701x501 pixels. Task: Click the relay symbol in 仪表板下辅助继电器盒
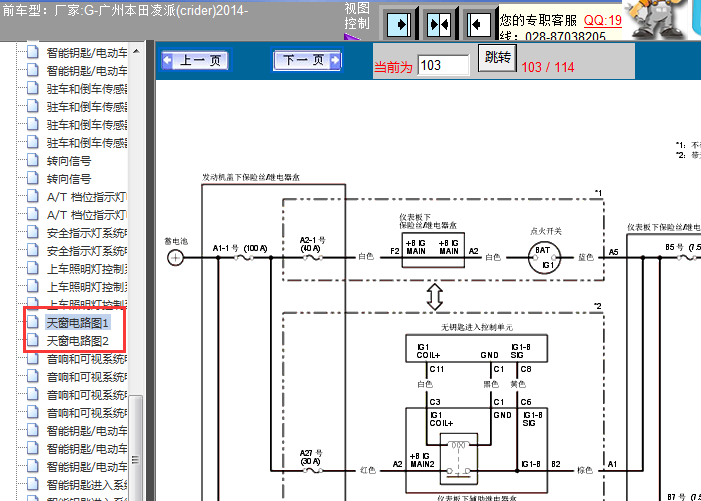[x=459, y=459]
